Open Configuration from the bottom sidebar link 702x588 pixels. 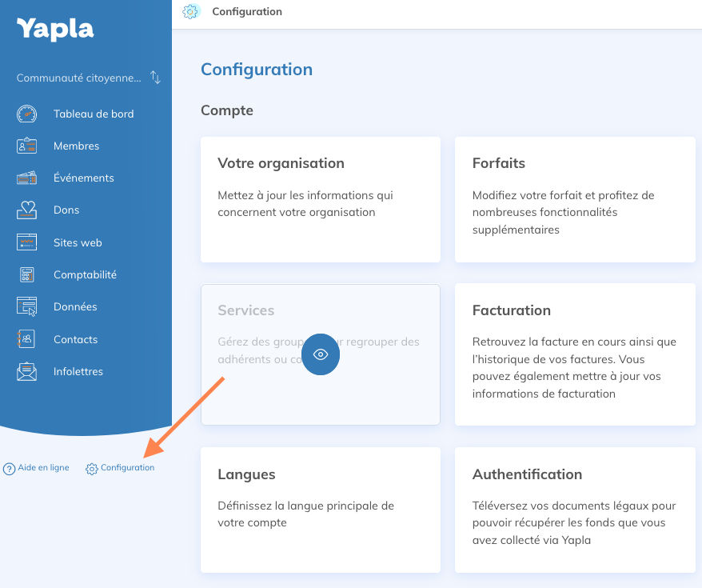point(126,467)
